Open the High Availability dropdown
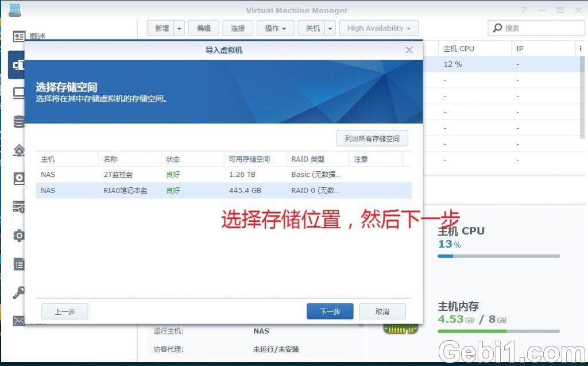 tap(379, 28)
